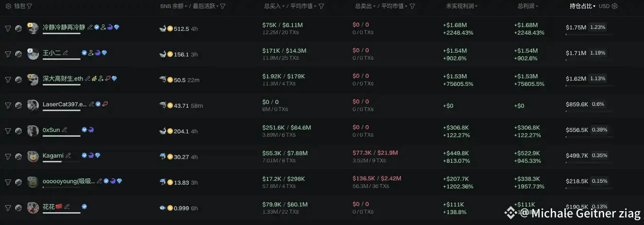The image size is (644, 225).
Task: Toggle filter funnel on 花花 row
Action: 8,208
